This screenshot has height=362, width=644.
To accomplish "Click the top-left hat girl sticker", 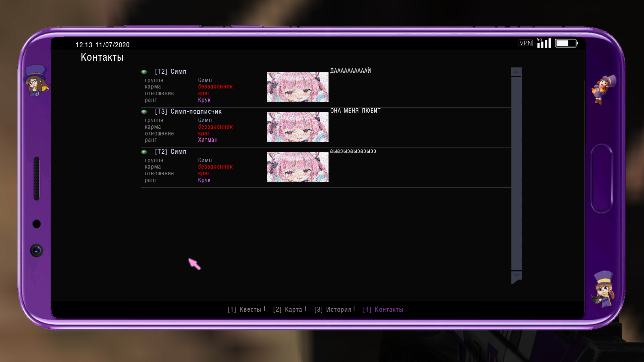I will click(x=36, y=80).
